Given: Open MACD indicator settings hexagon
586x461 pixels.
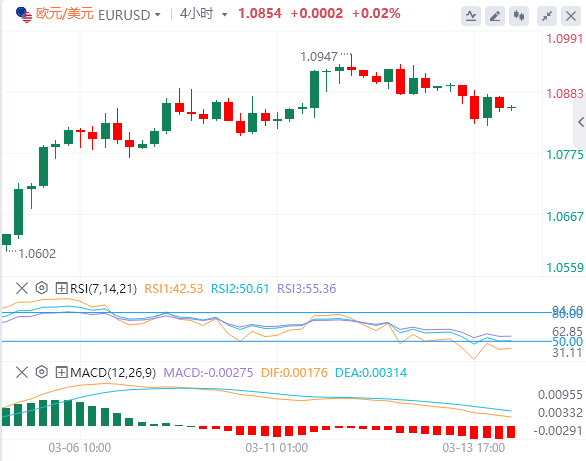Looking at the screenshot, I should click(42, 372).
